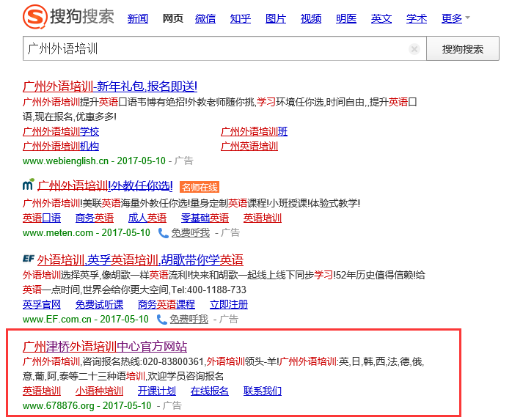Click the 名师在线 orange badge
The width and height of the screenshot is (512, 420).
point(200,187)
